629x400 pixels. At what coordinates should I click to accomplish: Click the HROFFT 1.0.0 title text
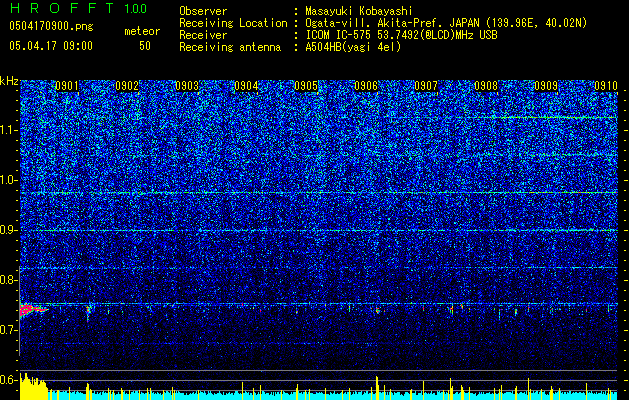tap(78, 8)
